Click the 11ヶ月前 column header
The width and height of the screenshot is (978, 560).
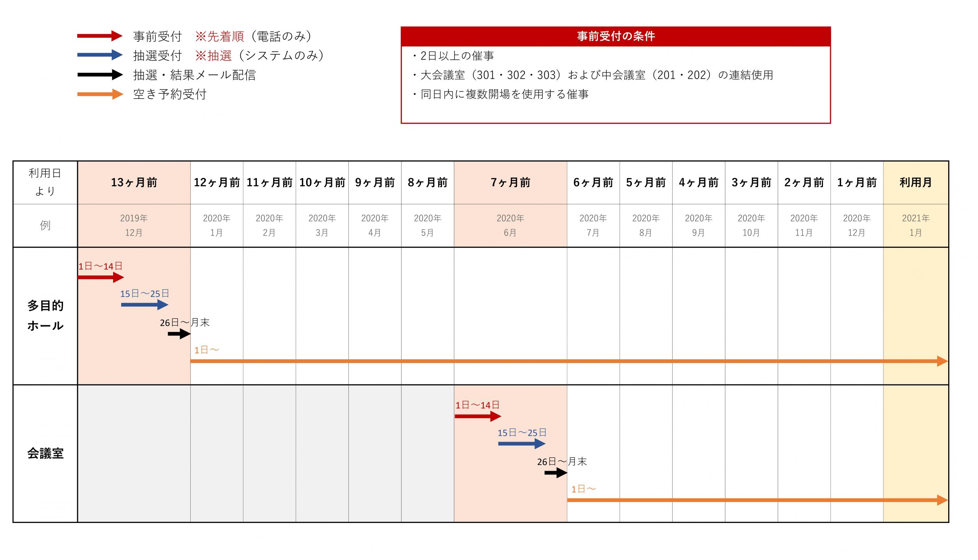[x=269, y=182]
